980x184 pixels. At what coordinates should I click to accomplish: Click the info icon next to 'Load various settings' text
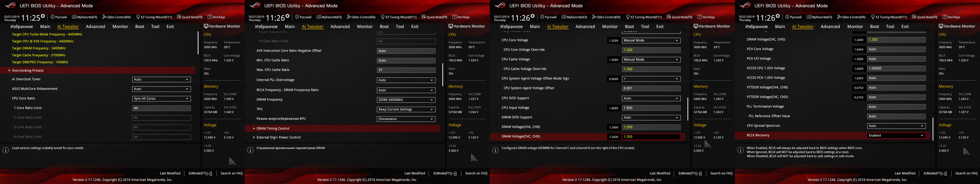click(6, 150)
